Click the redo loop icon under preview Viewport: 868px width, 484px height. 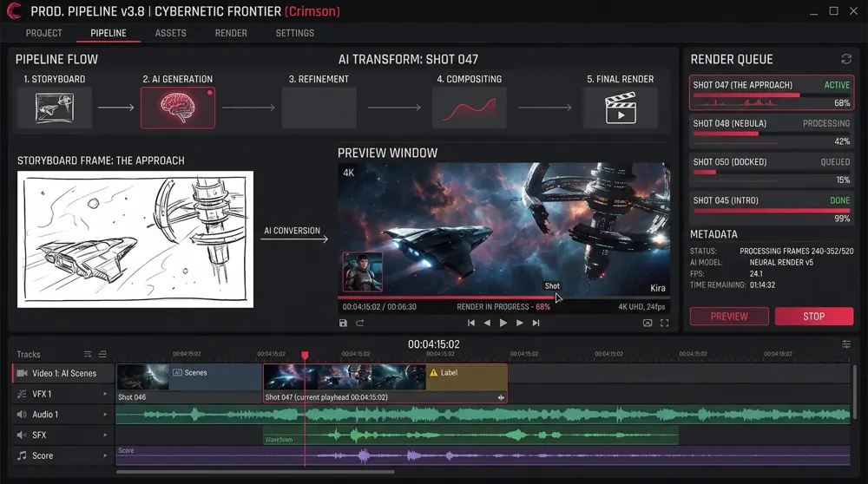[x=360, y=323]
